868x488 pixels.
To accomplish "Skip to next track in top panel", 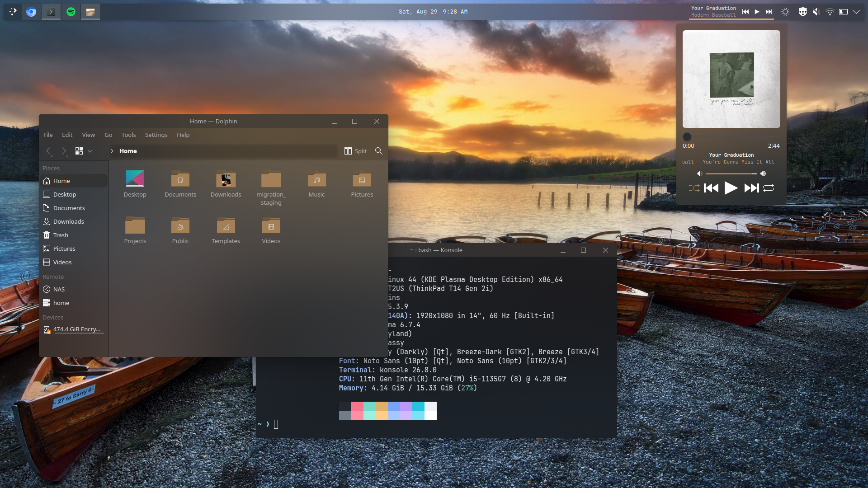I will point(769,12).
